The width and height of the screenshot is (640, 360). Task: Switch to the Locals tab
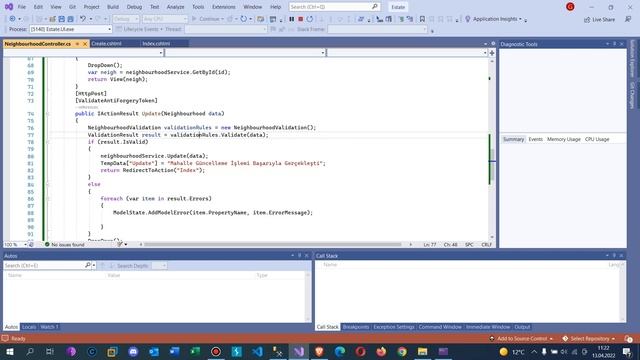(x=29, y=327)
